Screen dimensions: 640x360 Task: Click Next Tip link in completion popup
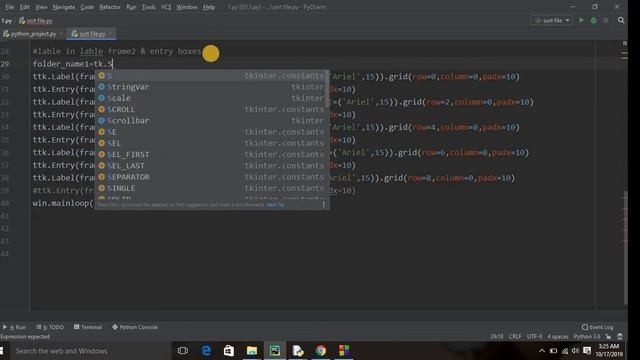[x=275, y=204]
